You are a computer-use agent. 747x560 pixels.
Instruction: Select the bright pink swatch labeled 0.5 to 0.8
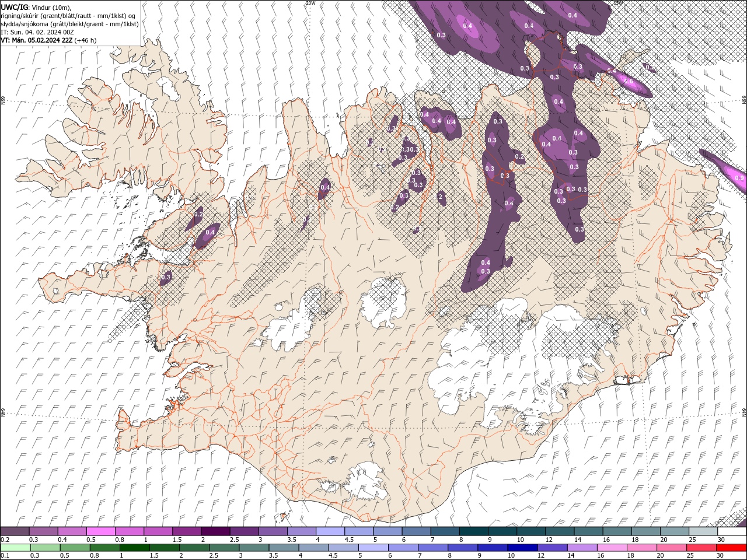point(100,531)
